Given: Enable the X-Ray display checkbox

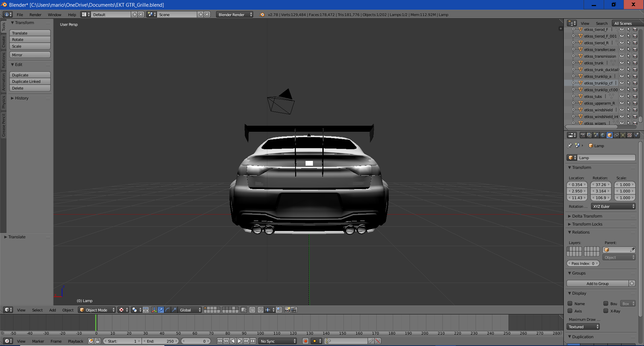Looking at the screenshot, I should coord(606,311).
